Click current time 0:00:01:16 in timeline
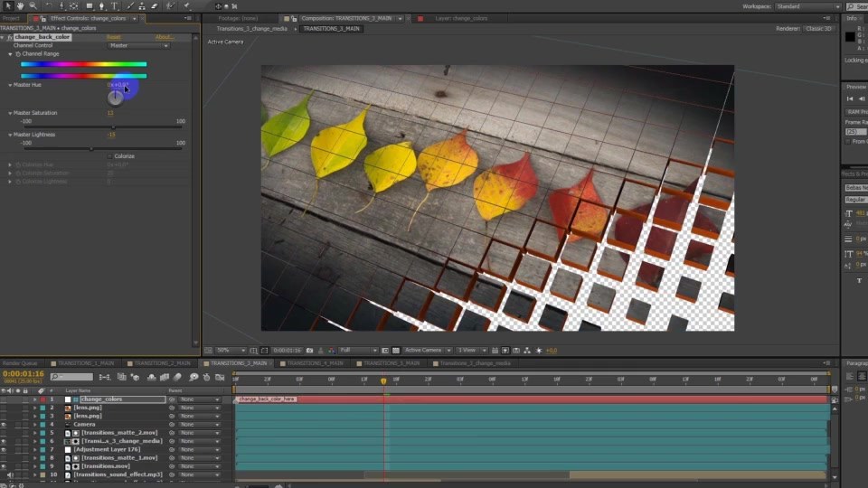 pos(24,374)
